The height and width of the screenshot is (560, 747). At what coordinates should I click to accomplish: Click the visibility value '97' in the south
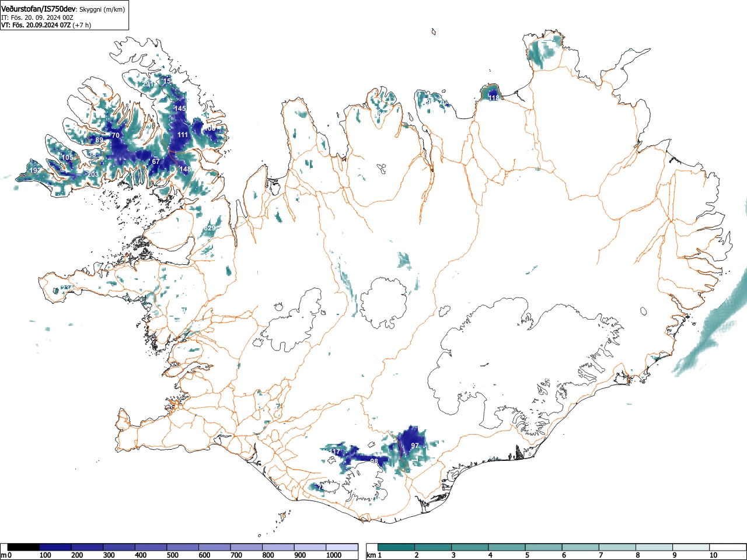coord(415,446)
